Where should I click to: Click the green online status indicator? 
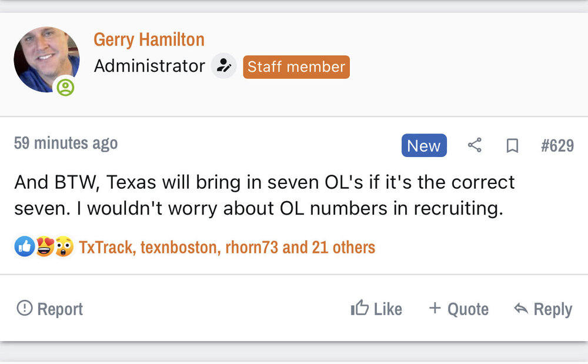65,88
